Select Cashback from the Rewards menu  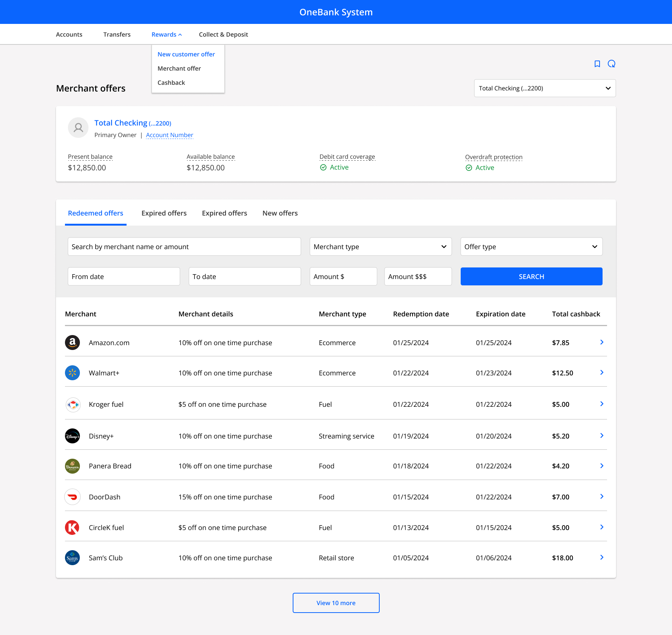coord(171,83)
